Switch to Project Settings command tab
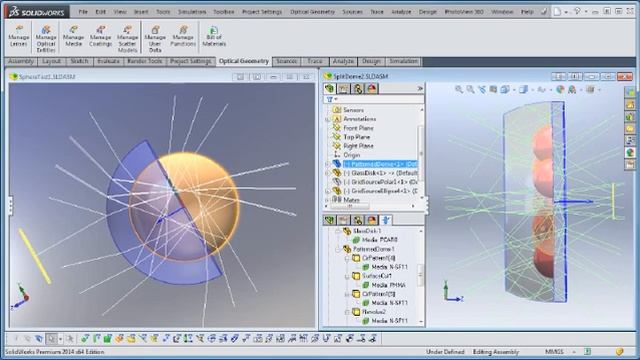This screenshot has height=360, width=640. [x=191, y=61]
